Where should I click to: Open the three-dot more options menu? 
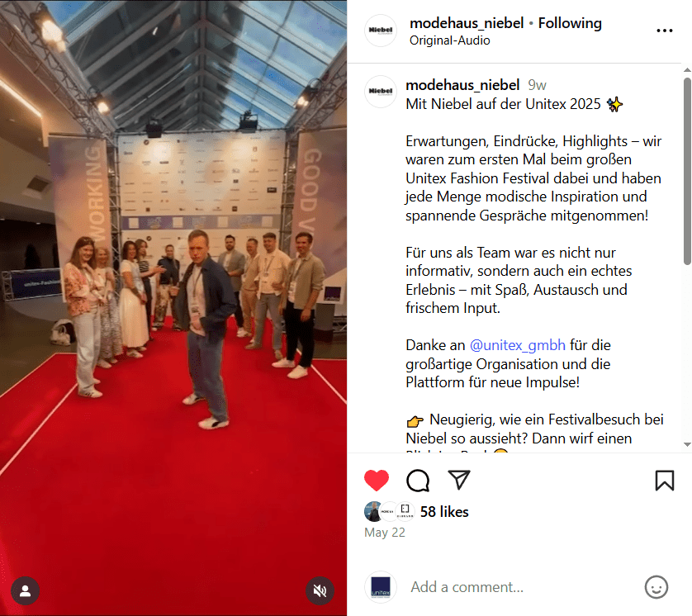pyautogui.click(x=664, y=31)
